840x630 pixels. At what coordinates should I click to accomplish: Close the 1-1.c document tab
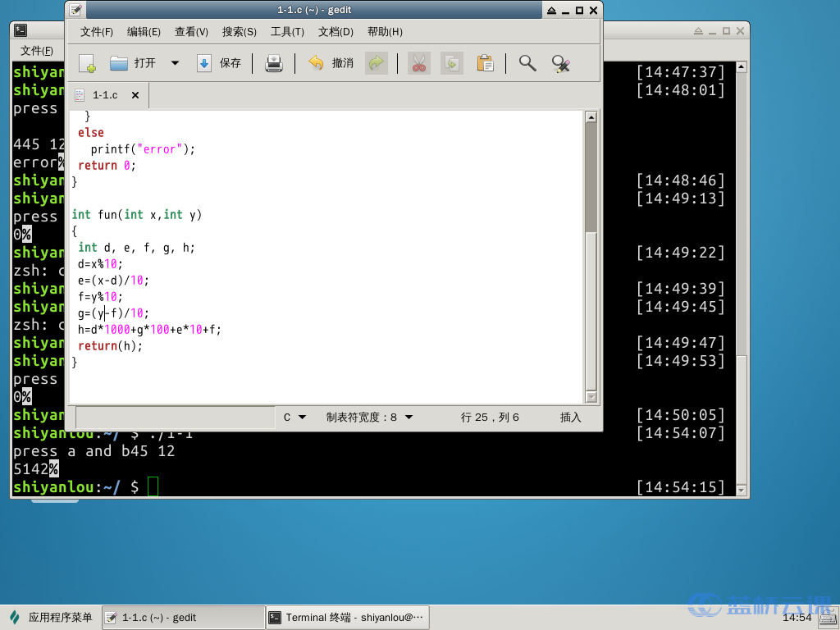point(135,95)
